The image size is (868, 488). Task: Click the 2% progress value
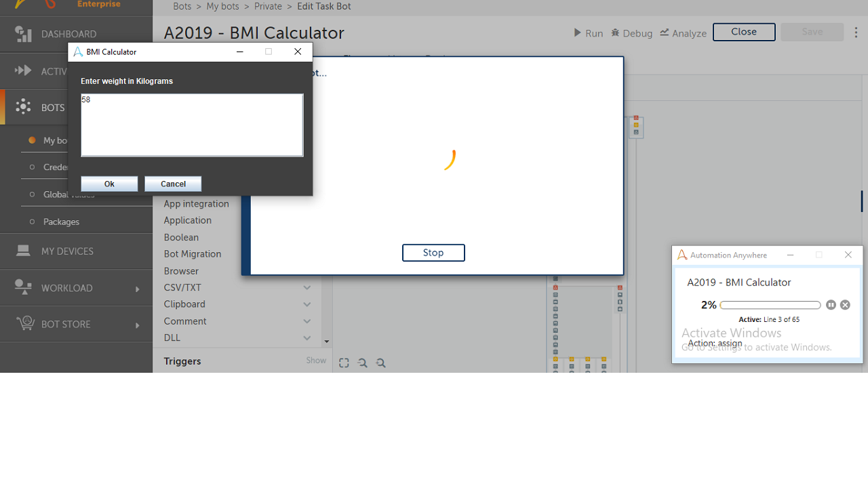pyautogui.click(x=709, y=305)
